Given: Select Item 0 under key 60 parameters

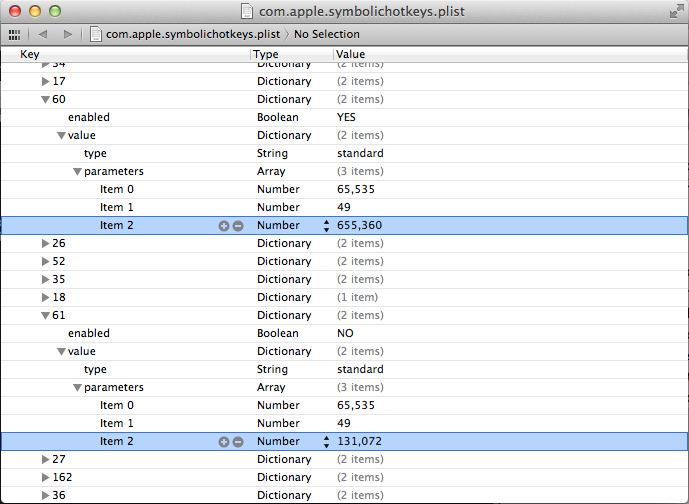Looking at the screenshot, I should (344, 189).
